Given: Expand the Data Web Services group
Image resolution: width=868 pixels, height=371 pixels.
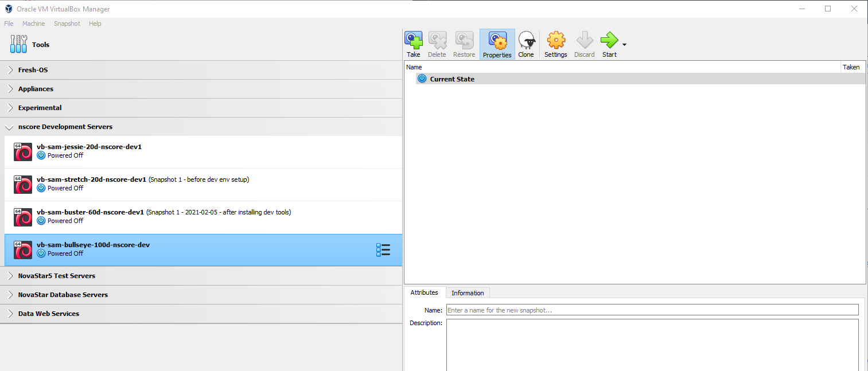Looking at the screenshot, I should point(9,313).
